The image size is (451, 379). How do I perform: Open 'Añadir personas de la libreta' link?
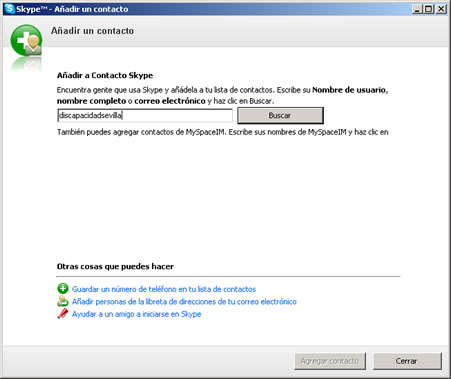(x=184, y=302)
